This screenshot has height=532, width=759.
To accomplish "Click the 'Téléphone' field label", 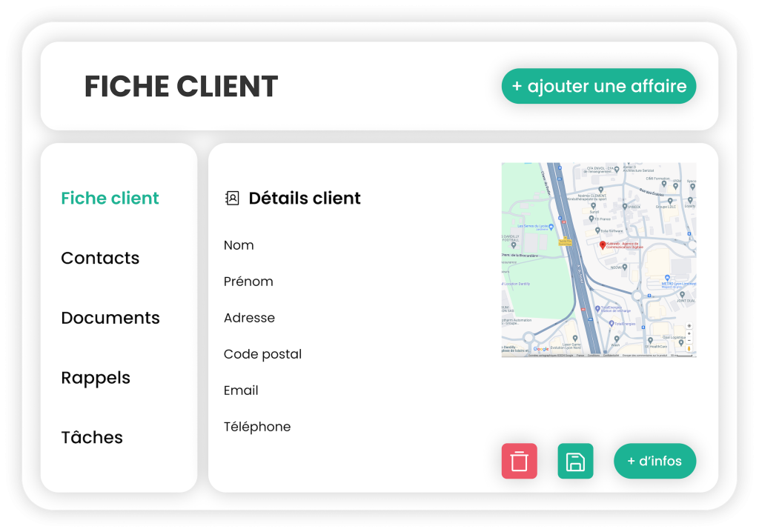I will pyautogui.click(x=257, y=427).
